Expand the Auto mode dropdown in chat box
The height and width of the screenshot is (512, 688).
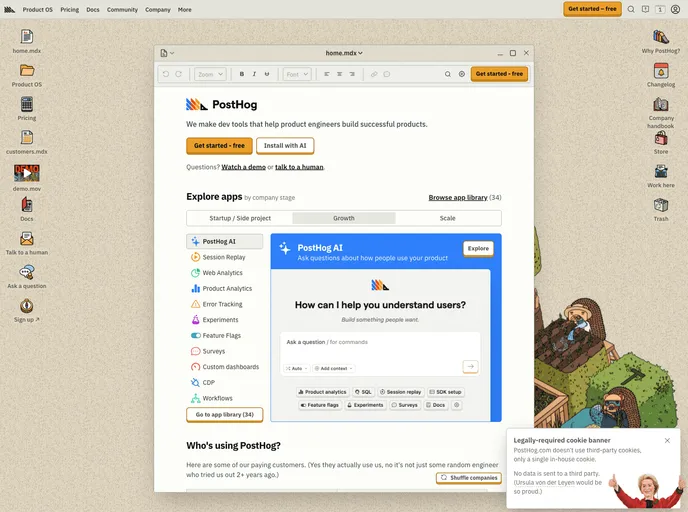[298, 368]
